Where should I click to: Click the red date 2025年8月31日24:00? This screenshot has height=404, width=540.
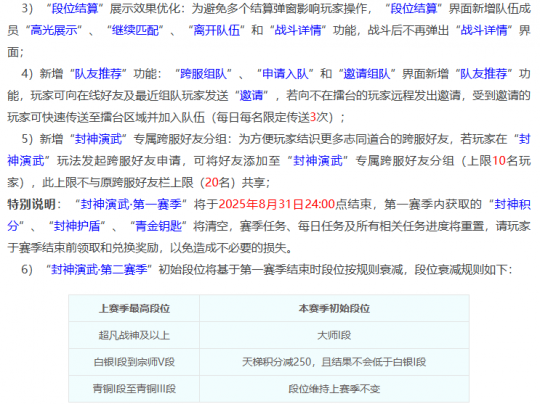coord(277,204)
